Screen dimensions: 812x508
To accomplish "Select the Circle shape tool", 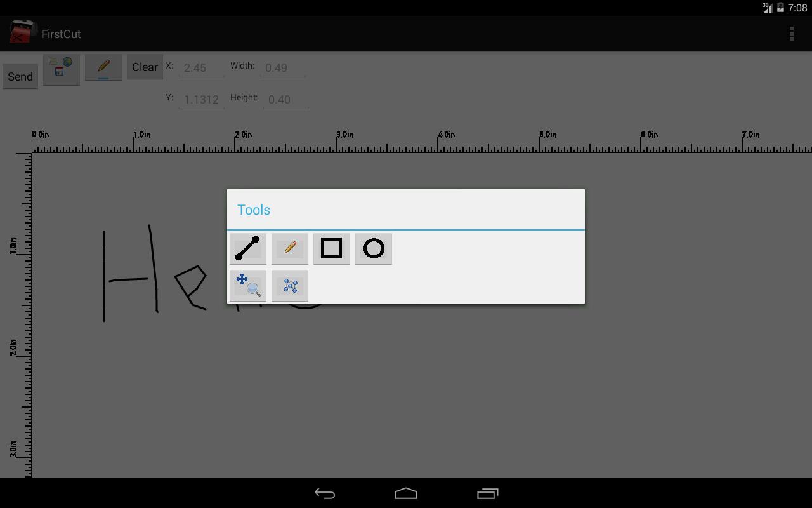I will coord(374,248).
